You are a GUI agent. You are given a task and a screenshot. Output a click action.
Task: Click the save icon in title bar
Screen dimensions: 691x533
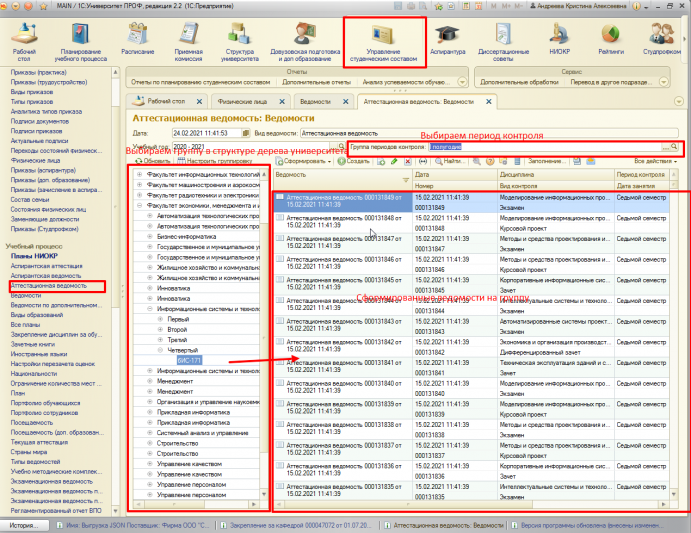pos(398,6)
